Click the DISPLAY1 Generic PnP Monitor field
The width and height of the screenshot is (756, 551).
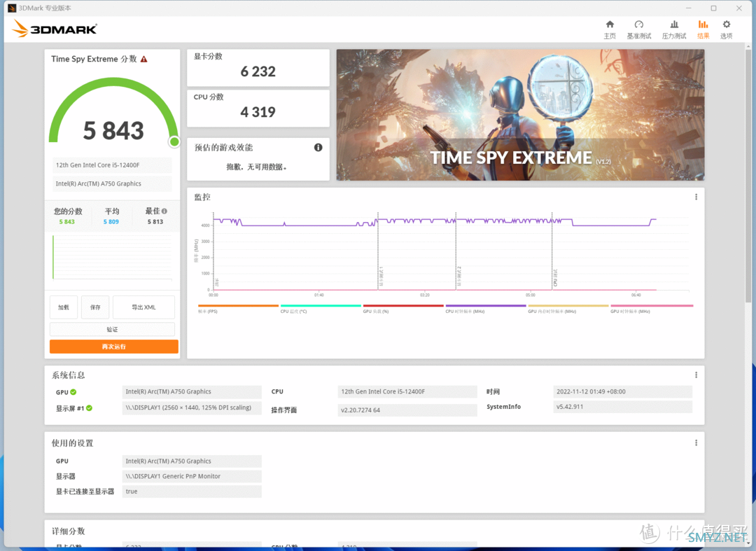[x=191, y=476]
